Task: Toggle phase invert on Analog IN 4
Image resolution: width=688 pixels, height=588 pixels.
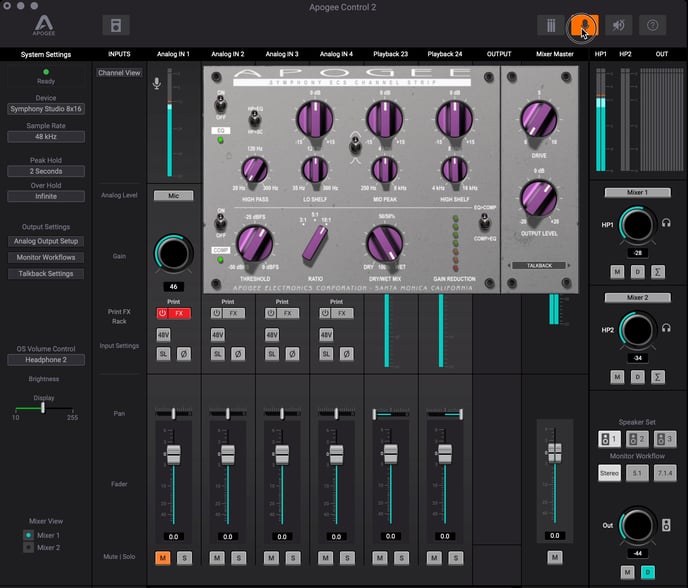Action: tap(347, 353)
